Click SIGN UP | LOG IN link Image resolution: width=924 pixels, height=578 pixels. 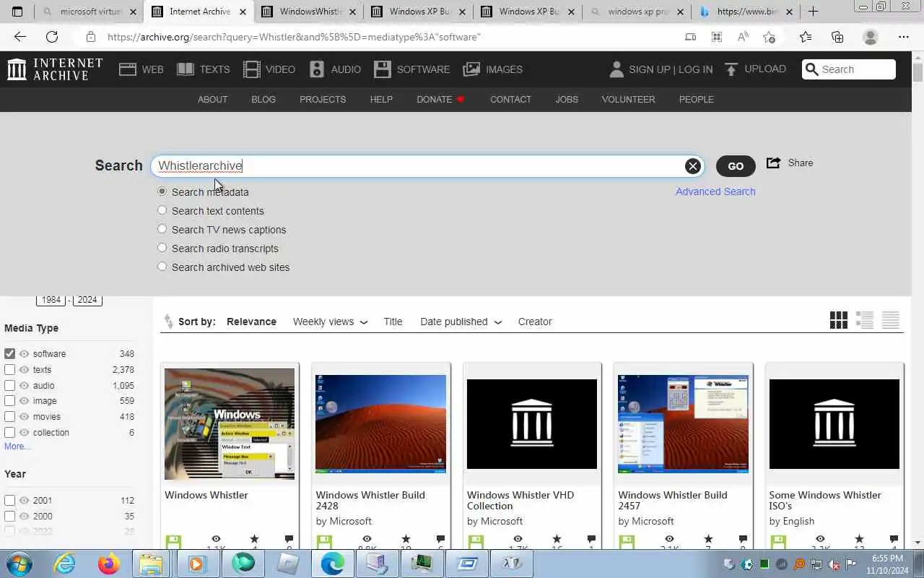661,69
